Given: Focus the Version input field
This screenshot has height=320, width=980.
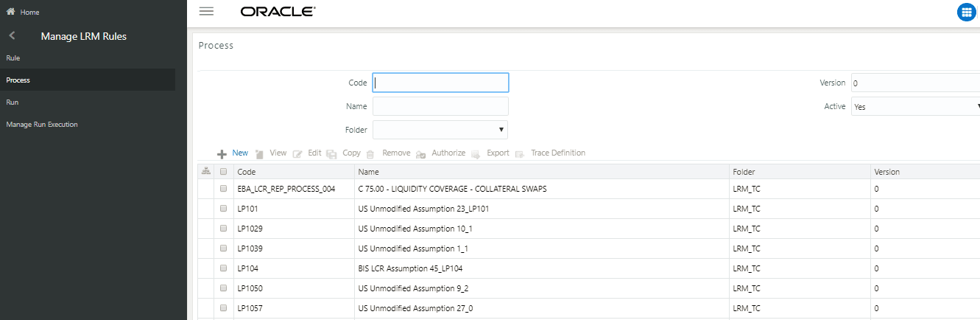Looking at the screenshot, I should click(915, 83).
